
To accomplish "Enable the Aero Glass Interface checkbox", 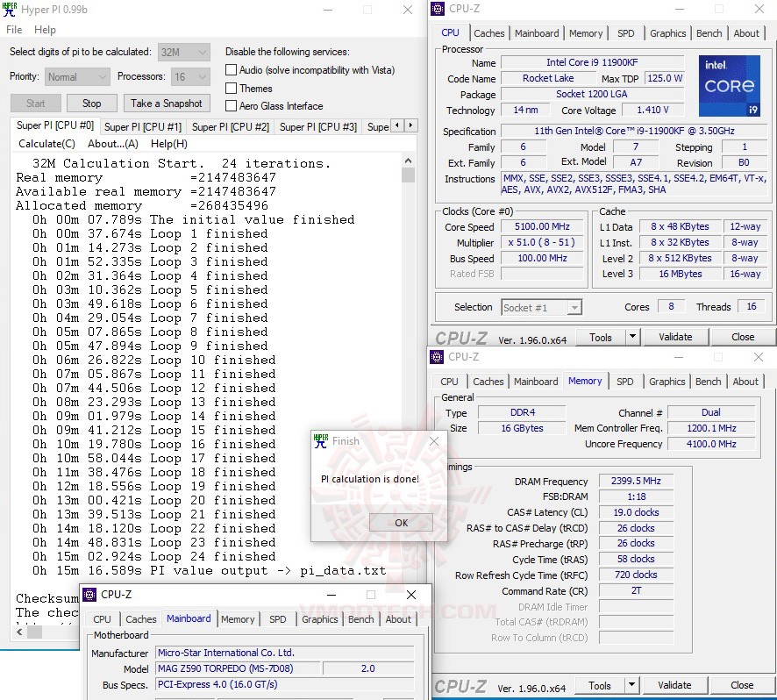I will coord(230,106).
